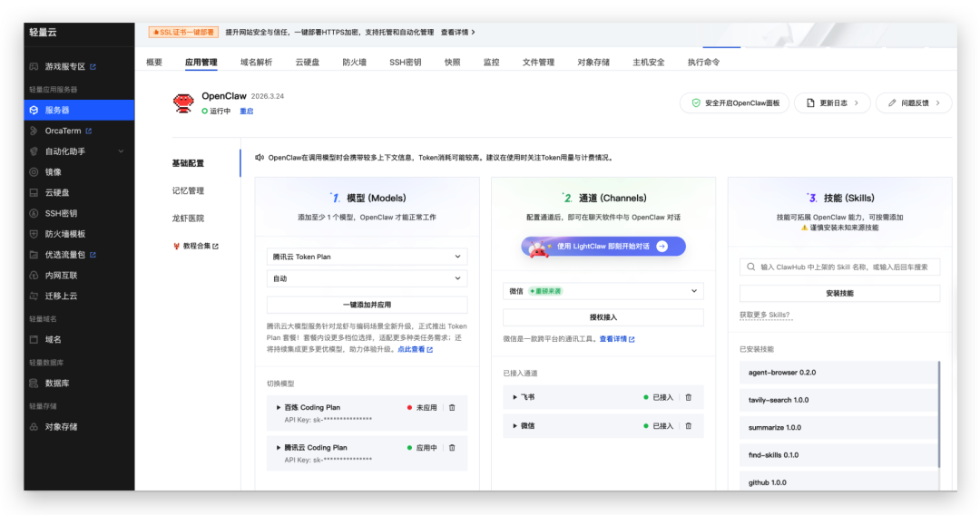Open the 更新日志 button

point(832,103)
